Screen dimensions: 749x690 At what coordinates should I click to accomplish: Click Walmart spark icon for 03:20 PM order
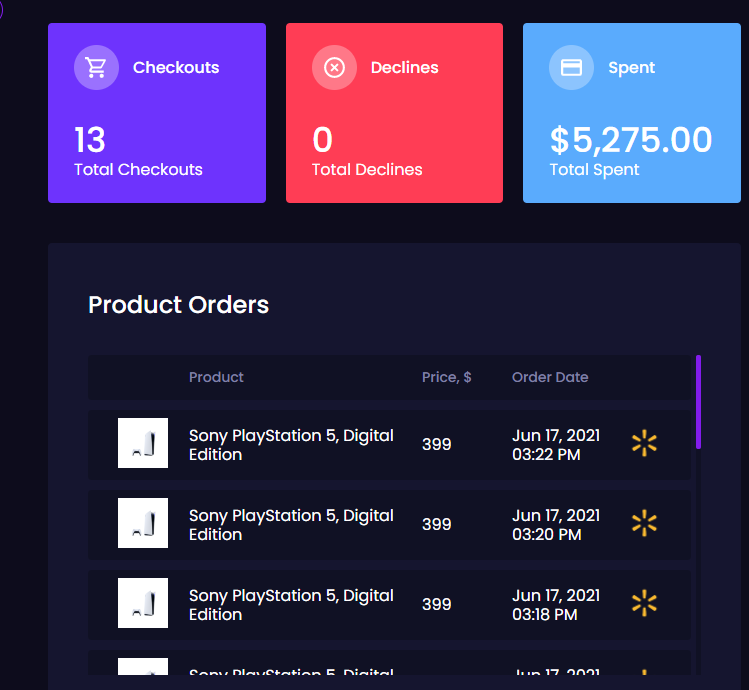[x=644, y=523]
